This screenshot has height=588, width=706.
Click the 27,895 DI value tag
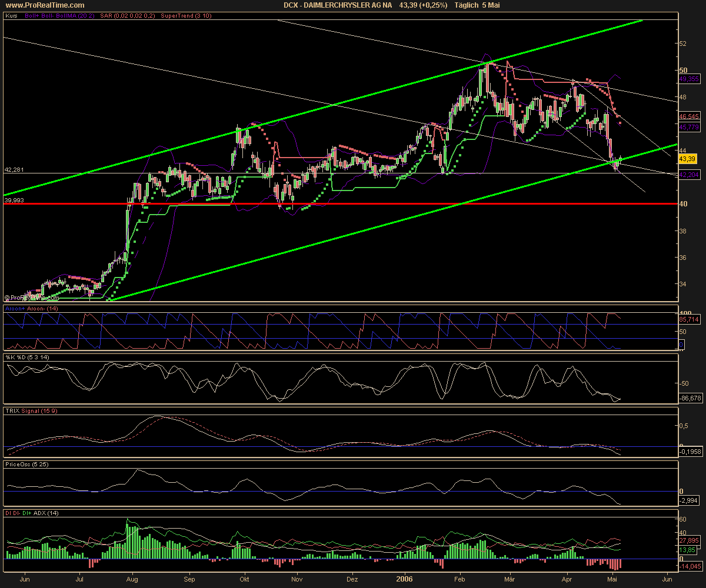click(689, 540)
